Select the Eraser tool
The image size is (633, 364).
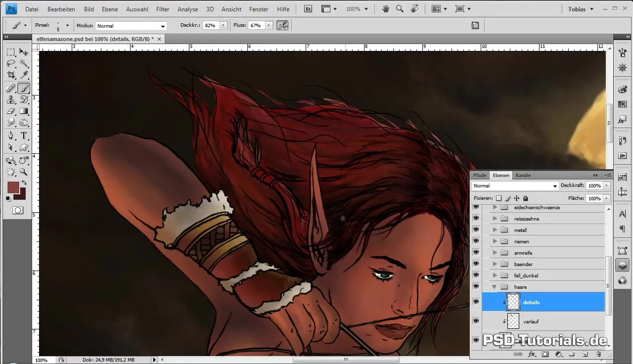[11, 111]
